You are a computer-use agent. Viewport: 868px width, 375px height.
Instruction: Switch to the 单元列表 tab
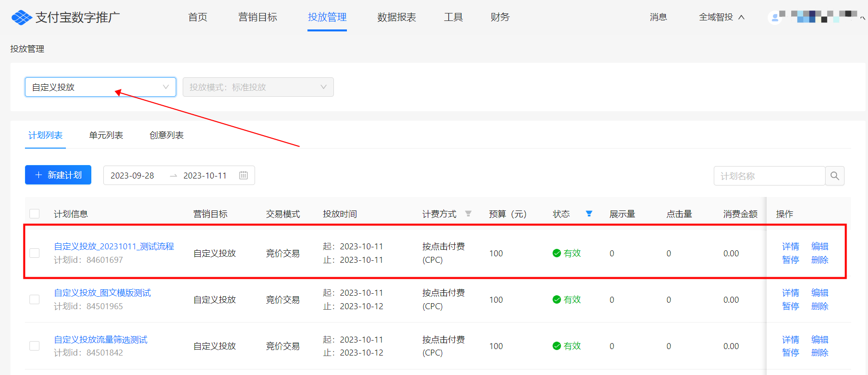(x=106, y=135)
